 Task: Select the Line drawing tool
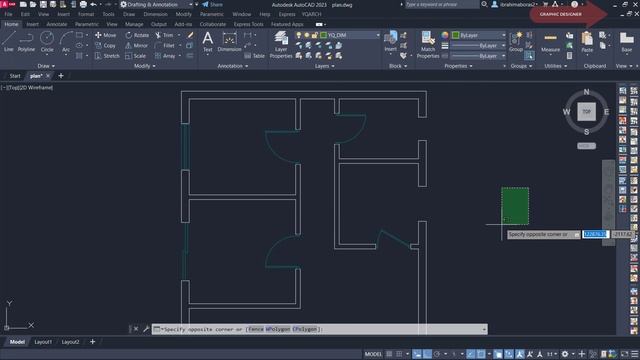8,41
